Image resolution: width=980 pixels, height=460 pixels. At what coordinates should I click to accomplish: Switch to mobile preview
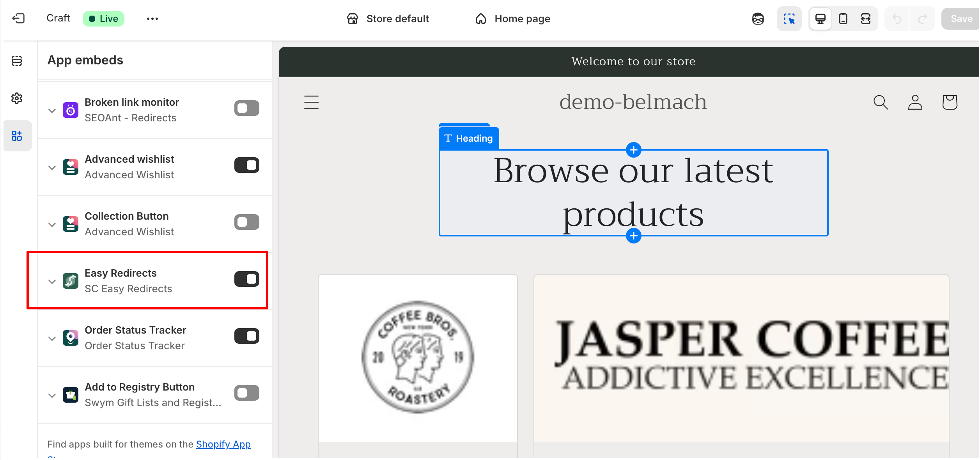click(x=843, y=19)
